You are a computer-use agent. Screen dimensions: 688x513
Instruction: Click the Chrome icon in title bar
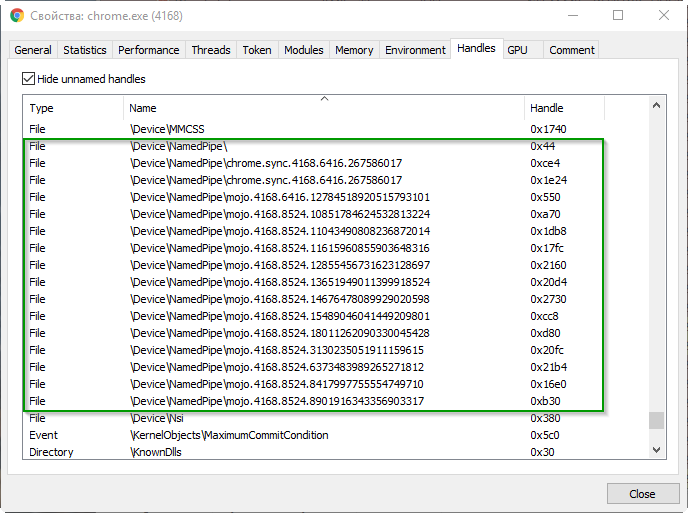[17, 16]
